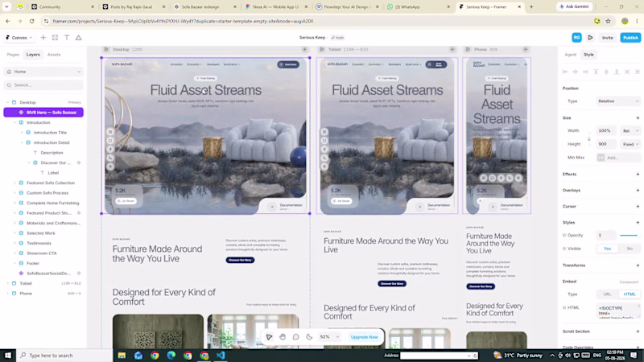The width and height of the screenshot is (644, 362).
Task: Play the Desktop breakpoint preview
Action: pyautogui.click(x=106, y=49)
